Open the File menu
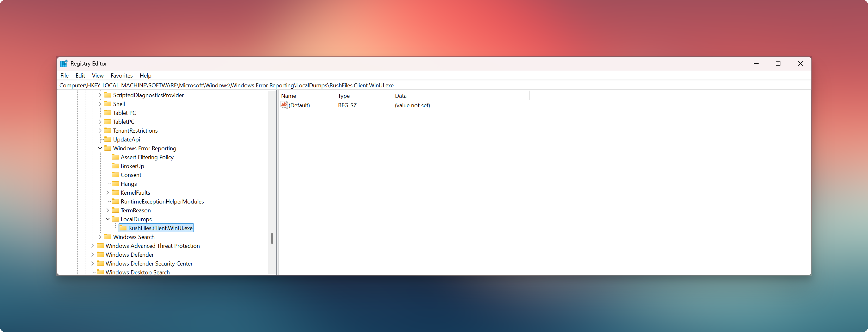Image resolution: width=868 pixels, height=332 pixels. (65, 76)
